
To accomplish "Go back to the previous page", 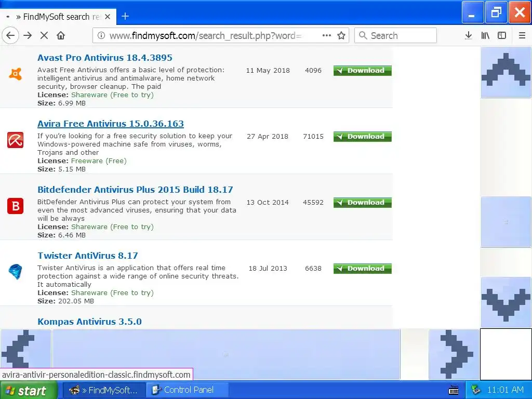I will coord(10,35).
